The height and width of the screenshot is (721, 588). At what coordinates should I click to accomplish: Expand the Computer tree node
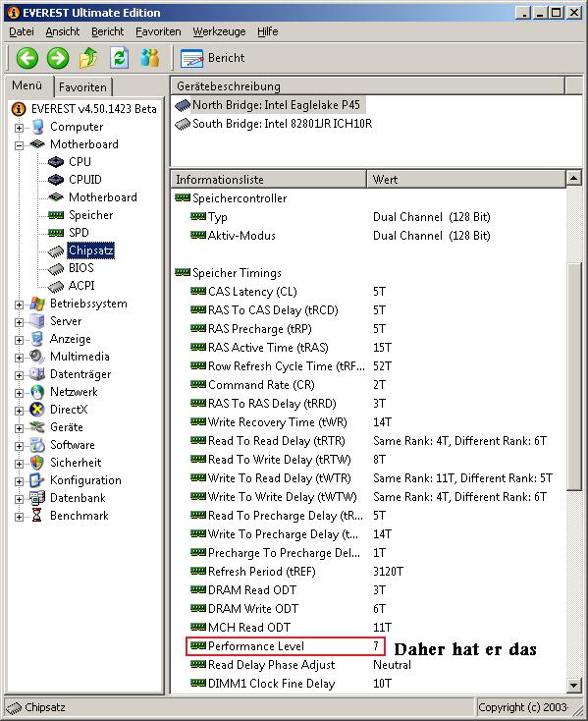(19, 128)
